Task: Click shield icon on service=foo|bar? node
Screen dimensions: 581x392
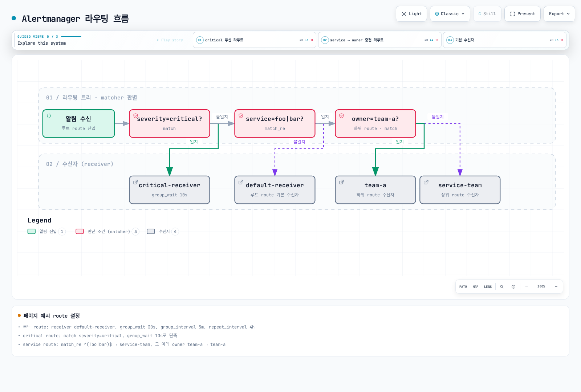Action: tap(241, 116)
